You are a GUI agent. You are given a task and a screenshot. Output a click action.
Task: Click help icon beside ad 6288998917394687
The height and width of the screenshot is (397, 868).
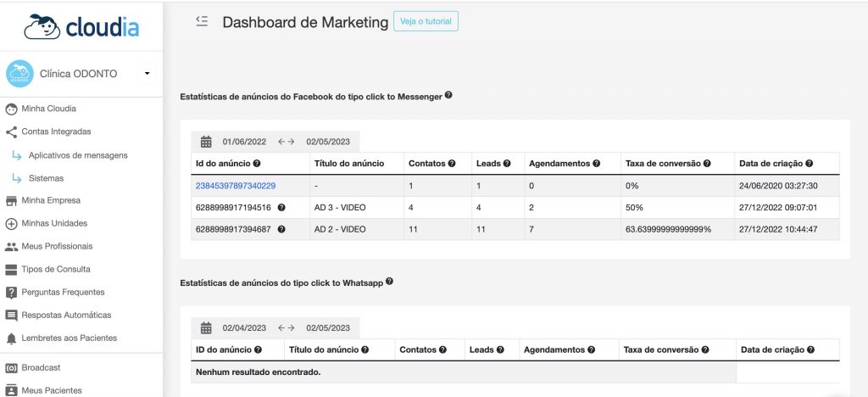click(x=281, y=229)
